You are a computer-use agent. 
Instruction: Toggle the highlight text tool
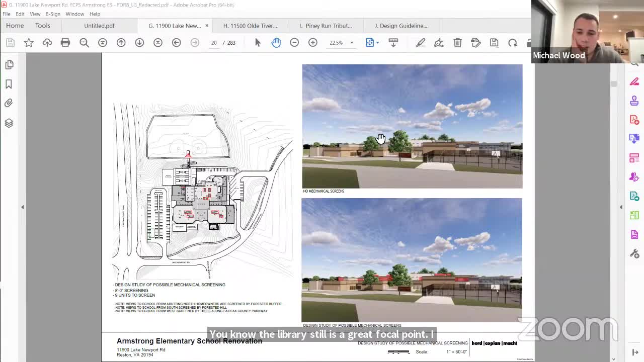coord(421,42)
